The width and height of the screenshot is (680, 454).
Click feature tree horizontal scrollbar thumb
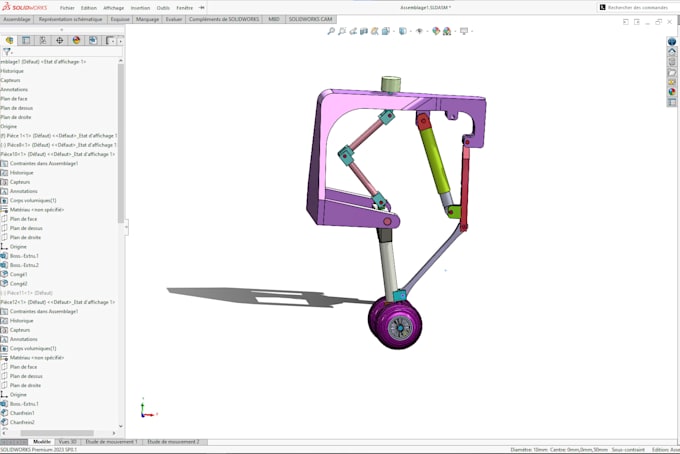pos(57,433)
